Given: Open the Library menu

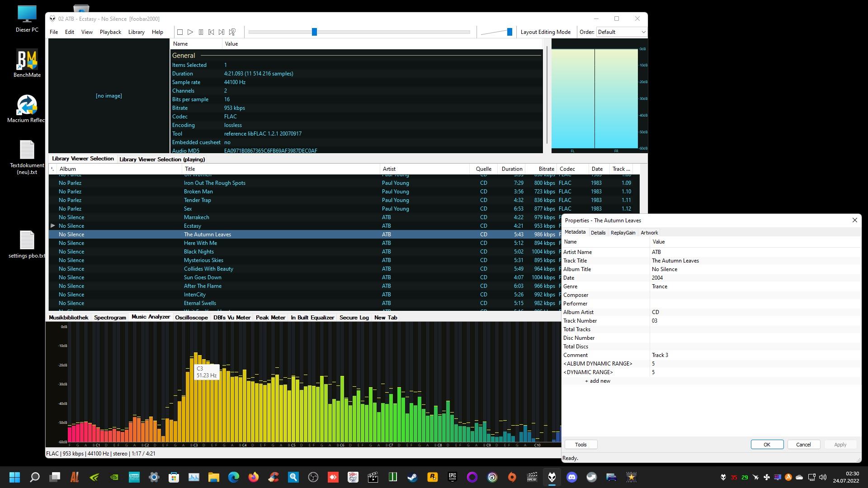Looking at the screenshot, I should pyautogui.click(x=136, y=32).
